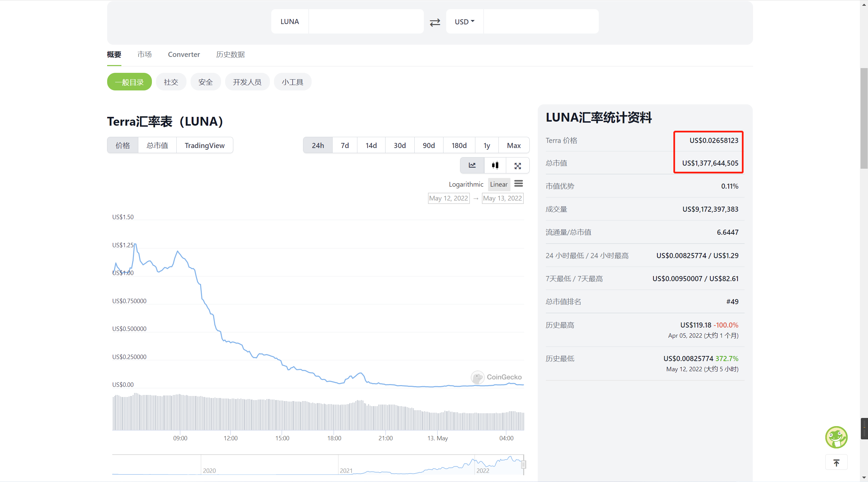
Task: Select the 90d time range
Action: tap(429, 145)
